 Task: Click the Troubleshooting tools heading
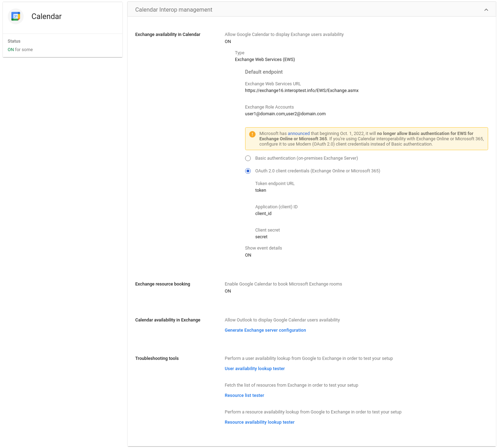click(157, 358)
